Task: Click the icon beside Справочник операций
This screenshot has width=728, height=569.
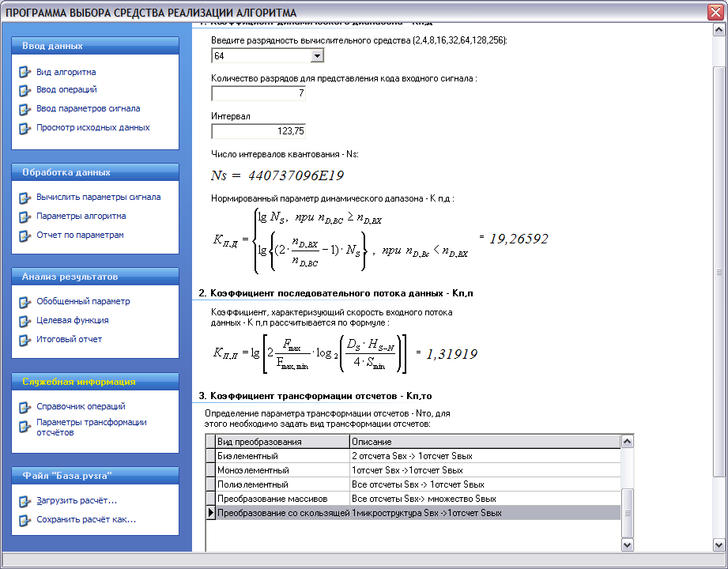Action: click(25, 407)
